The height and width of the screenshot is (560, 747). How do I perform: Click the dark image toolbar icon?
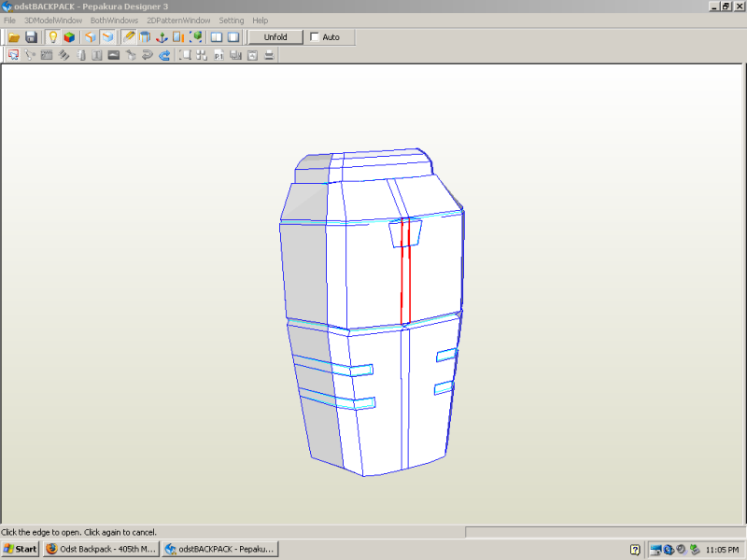[113, 55]
